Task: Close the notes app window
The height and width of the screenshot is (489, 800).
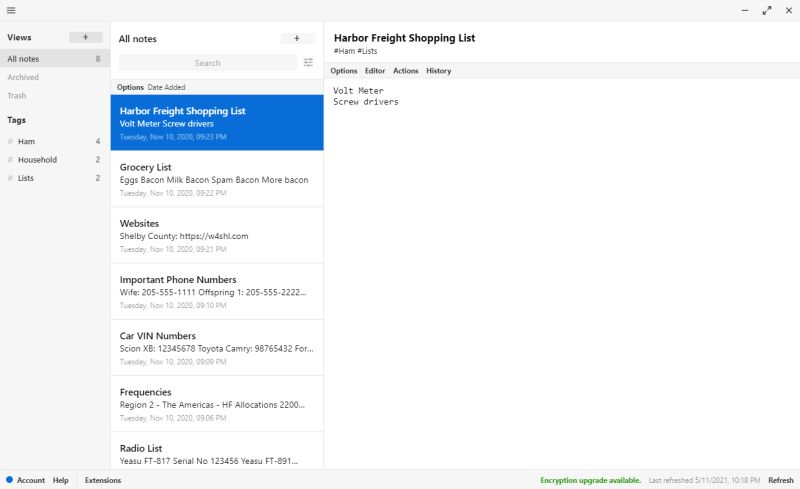Action: coord(789,10)
